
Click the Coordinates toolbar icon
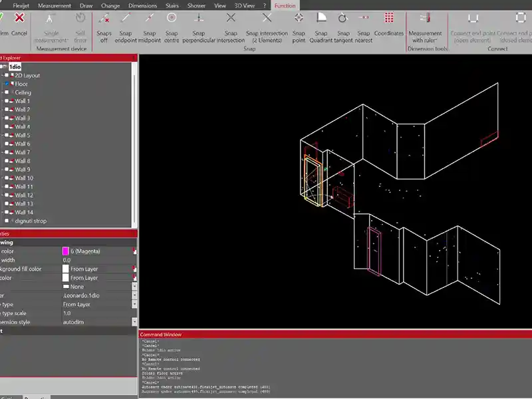[x=388, y=19]
